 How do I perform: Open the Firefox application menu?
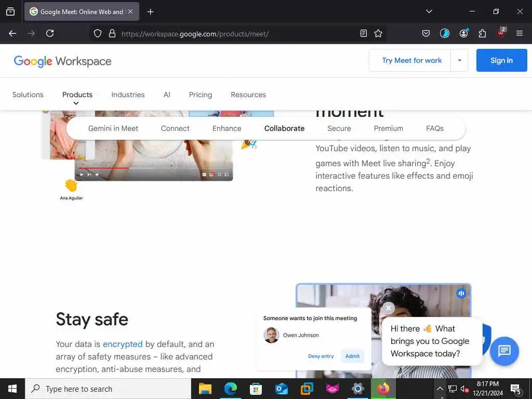click(520, 33)
